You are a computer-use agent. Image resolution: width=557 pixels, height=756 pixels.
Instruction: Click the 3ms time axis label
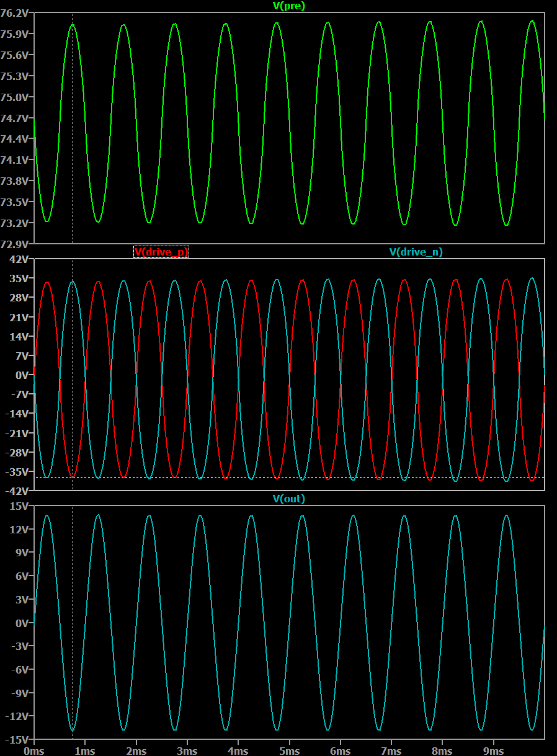tap(187, 750)
